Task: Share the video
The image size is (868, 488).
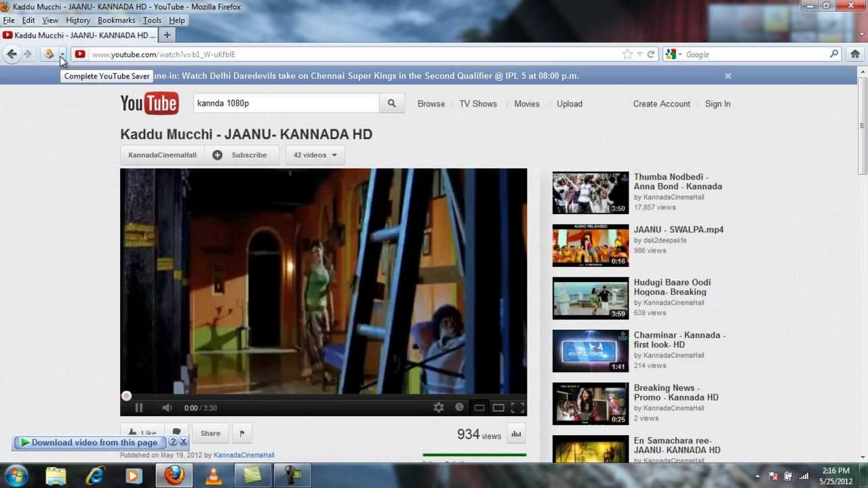Action: pos(210,433)
